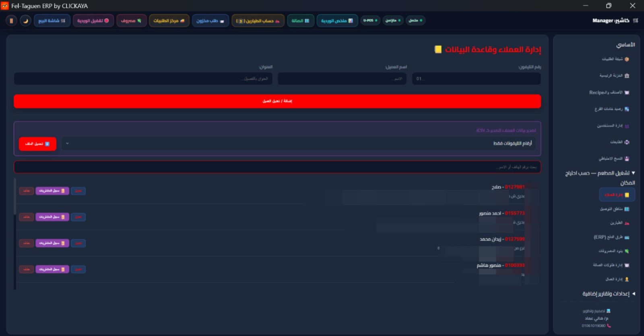Open شبكة الطلبيات in sidebar
Screen dimensions: 644x336
pos(615,59)
